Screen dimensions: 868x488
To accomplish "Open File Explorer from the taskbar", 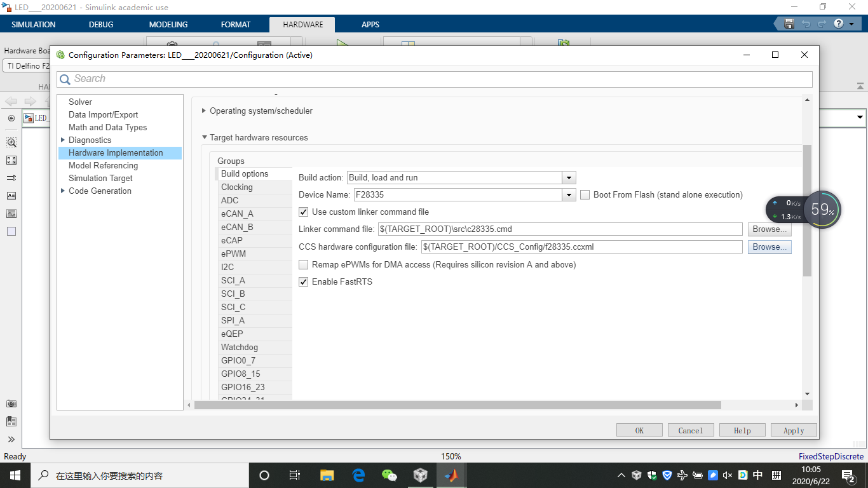I will pos(327,475).
